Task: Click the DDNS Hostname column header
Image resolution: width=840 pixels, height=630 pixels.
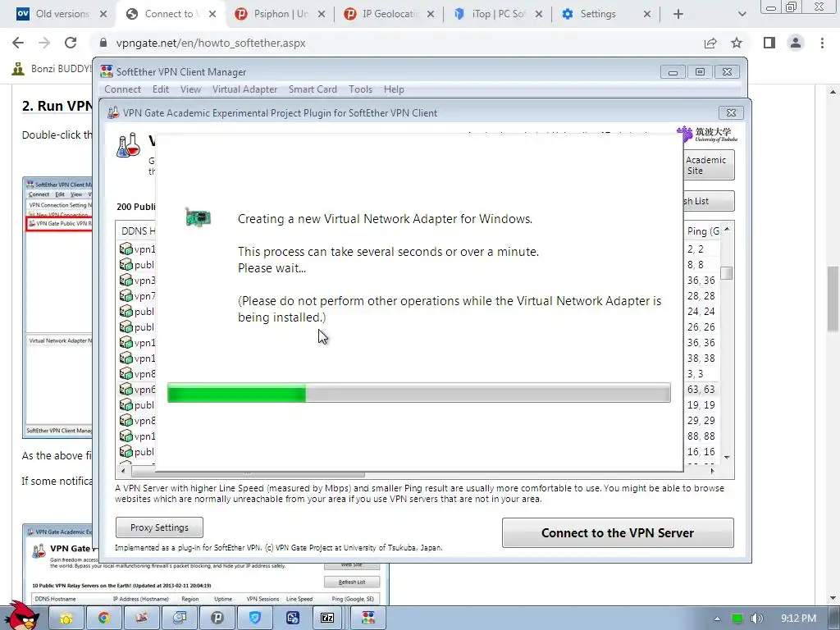Action: (137, 231)
